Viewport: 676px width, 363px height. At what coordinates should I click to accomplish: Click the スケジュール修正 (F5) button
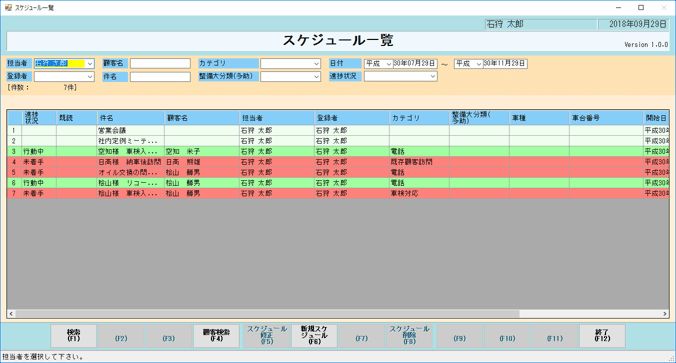click(267, 336)
